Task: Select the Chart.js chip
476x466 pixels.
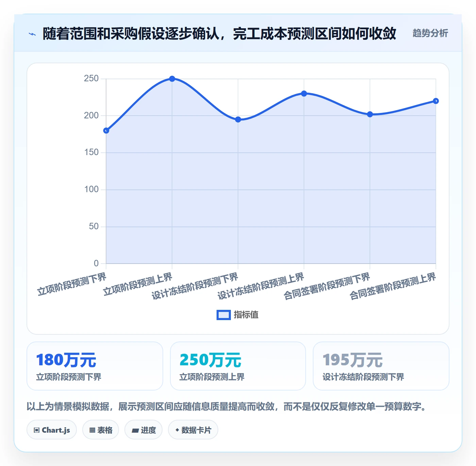Action: tap(52, 430)
